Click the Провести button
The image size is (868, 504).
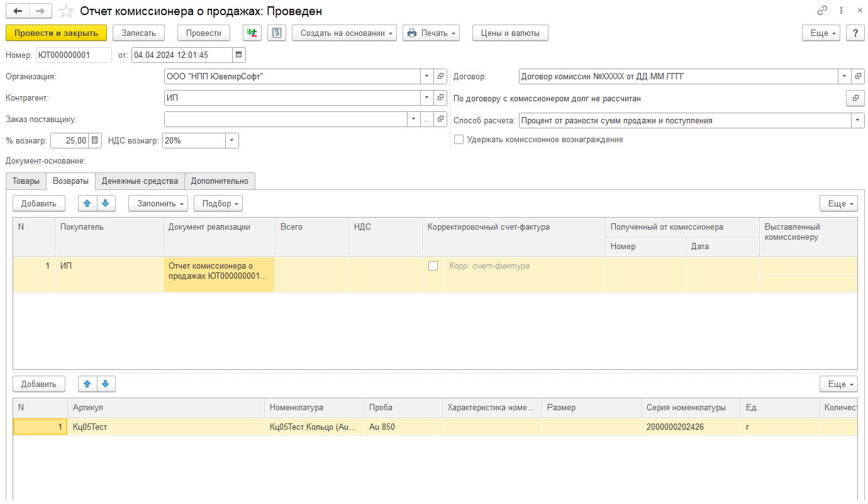[x=204, y=33]
